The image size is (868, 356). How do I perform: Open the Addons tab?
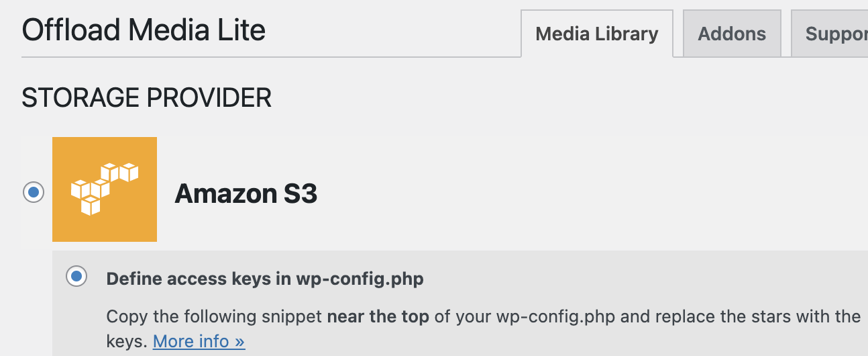(731, 34)
